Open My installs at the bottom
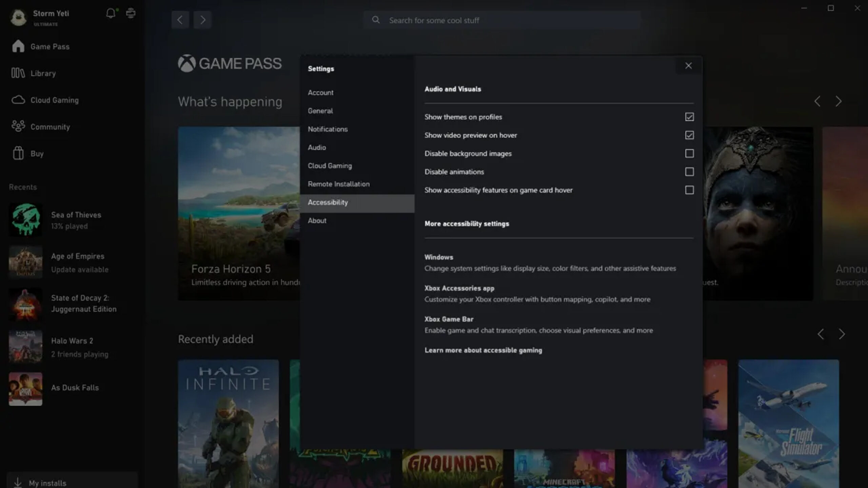The width and height of the screenshot is (868, 488). (x=47, y=483)
